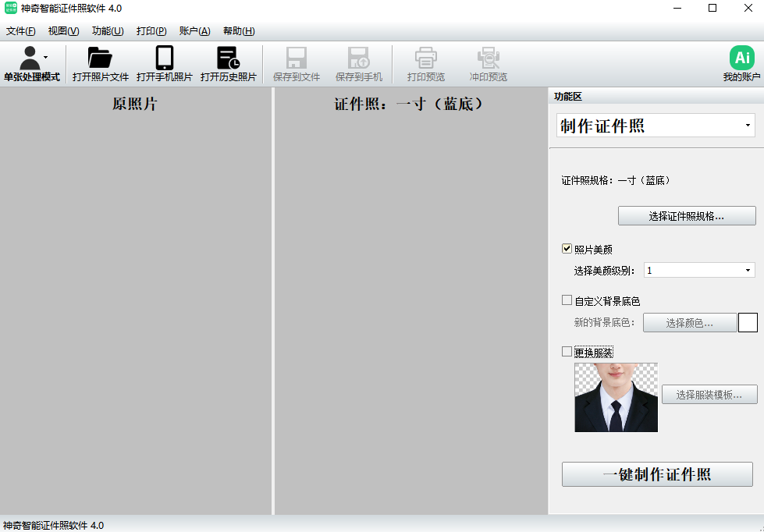Viewport: 764px width, 532px height.
Task: Tick the change clothing (更换服装) checkbox
Action: click(x=567, y=352)
